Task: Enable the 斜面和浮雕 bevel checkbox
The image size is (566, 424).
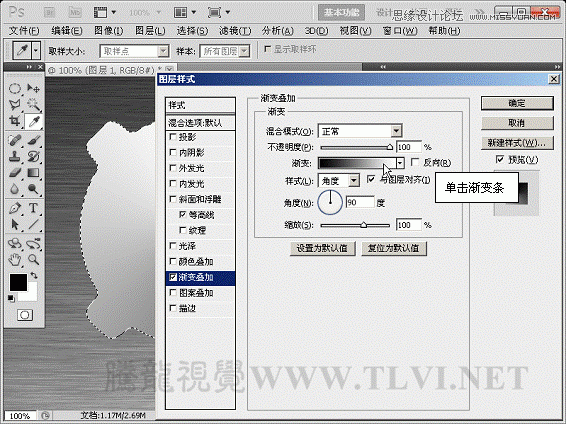Action: click(173, 199)
